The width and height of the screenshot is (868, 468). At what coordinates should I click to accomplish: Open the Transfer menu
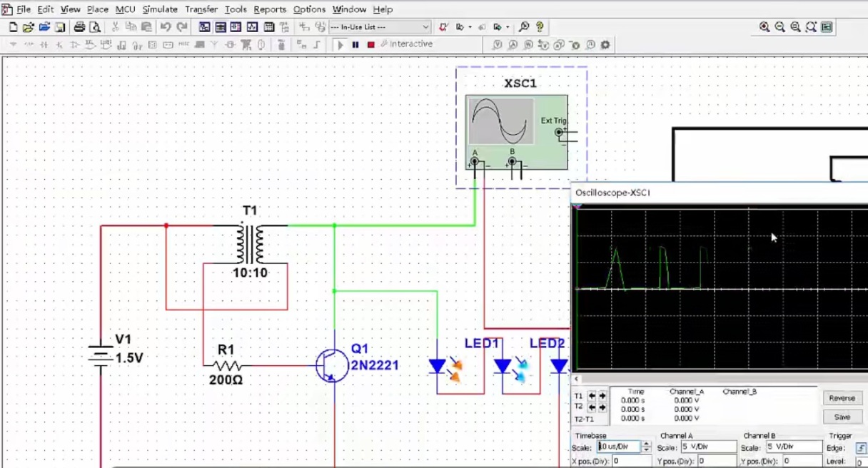coord(201,9)
